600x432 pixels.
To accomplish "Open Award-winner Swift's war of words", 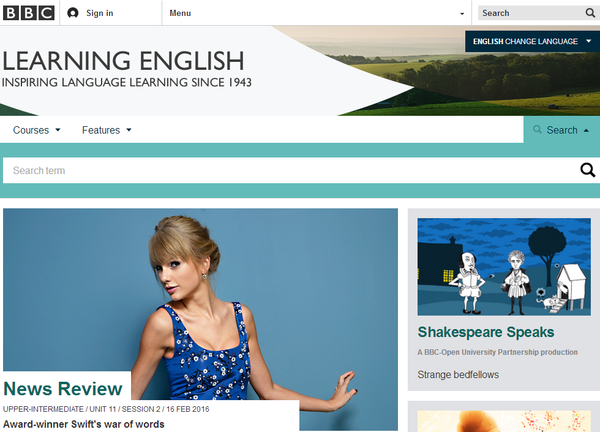I will click(x=84, y=424).
